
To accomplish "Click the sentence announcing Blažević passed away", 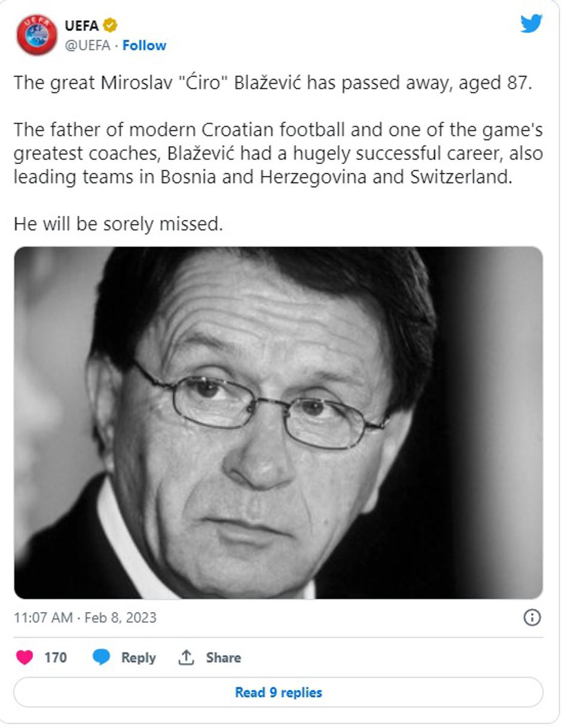I will point(272,83).
